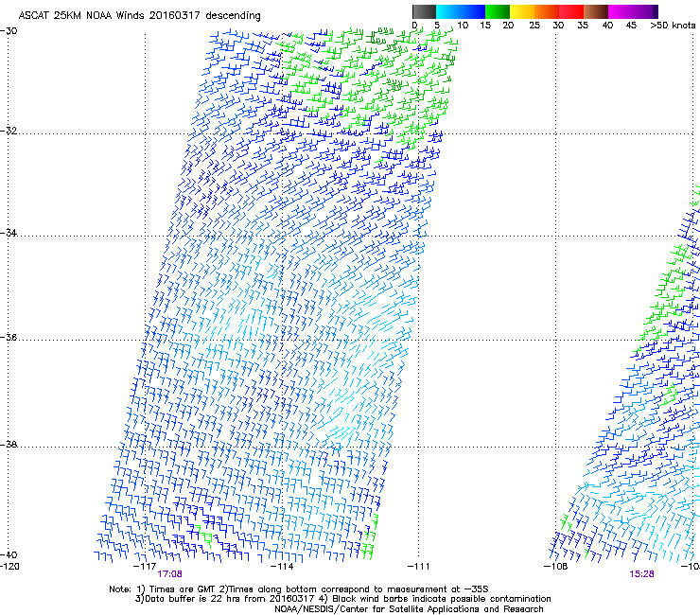Viewport: 700px width, 615px height.
Task: Click the cyan-to-blue 5-15 knots legend swatch
Action: coord(461,11)
